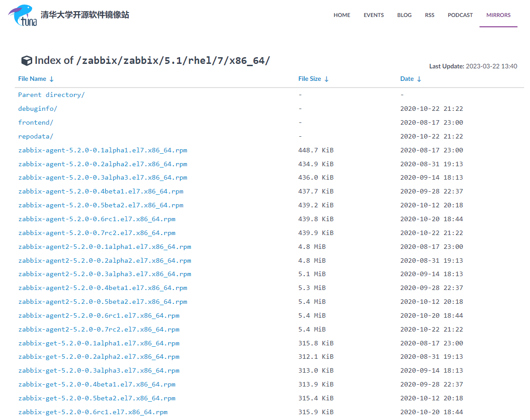Sort by File Size arrow icon

coord(327,79)
